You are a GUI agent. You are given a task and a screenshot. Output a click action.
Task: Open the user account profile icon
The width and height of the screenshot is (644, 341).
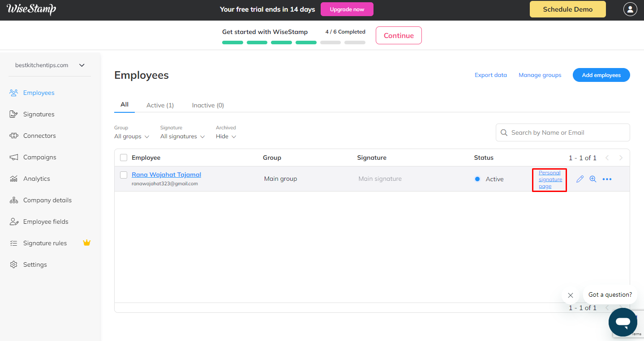[x=630, y=9]
